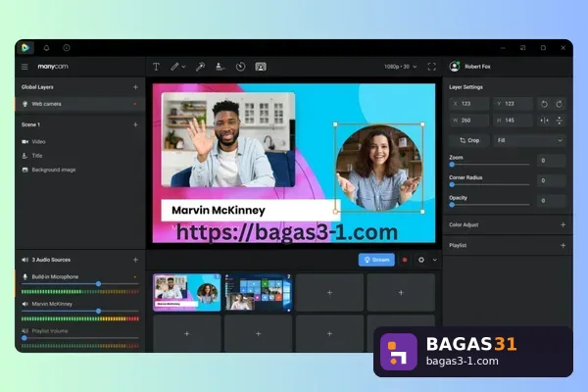The height and width of the screenshot is (392, 588).
Task: Add a layer to Scene 1
Action: point(135,124)
